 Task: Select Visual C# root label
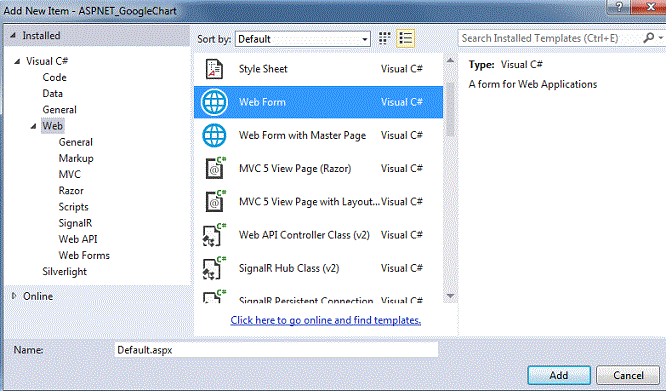pos(47,61)
